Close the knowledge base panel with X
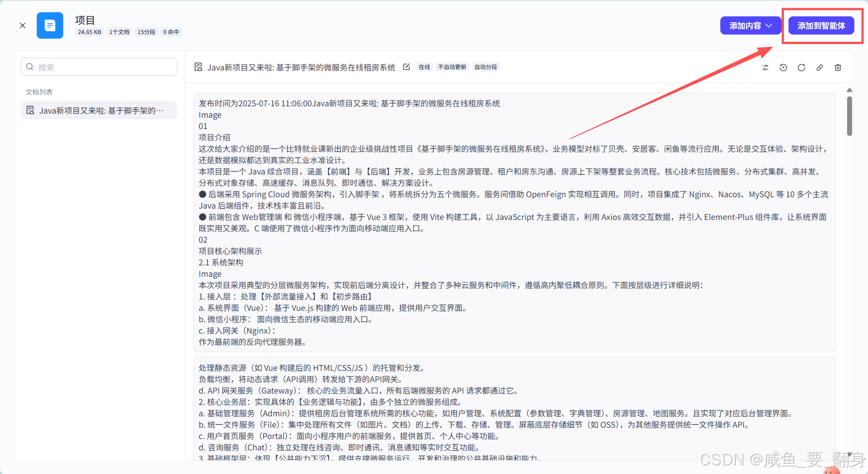Viewport: 868px width, 474px height. [x=22, y=25]
